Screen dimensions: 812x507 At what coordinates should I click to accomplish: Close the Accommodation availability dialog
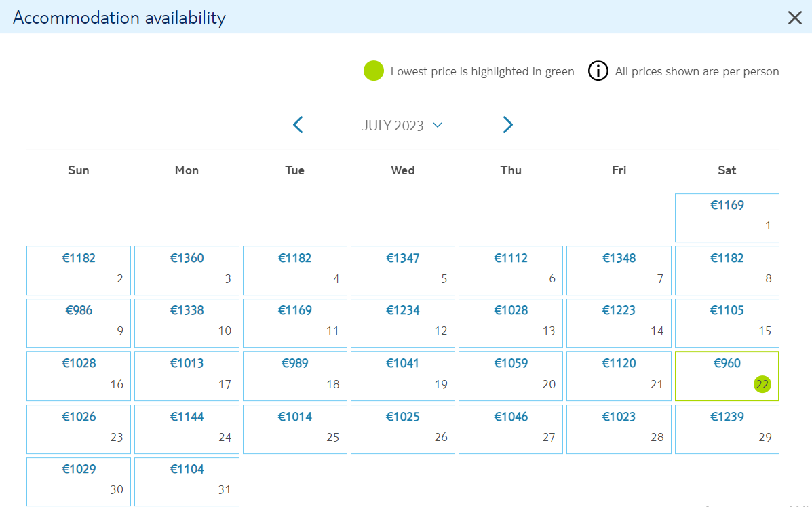[794, 18]
